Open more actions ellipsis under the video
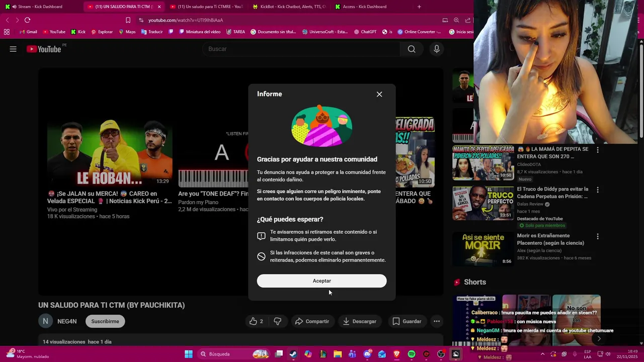Screen dimensions: 644x362 (437, 321)
